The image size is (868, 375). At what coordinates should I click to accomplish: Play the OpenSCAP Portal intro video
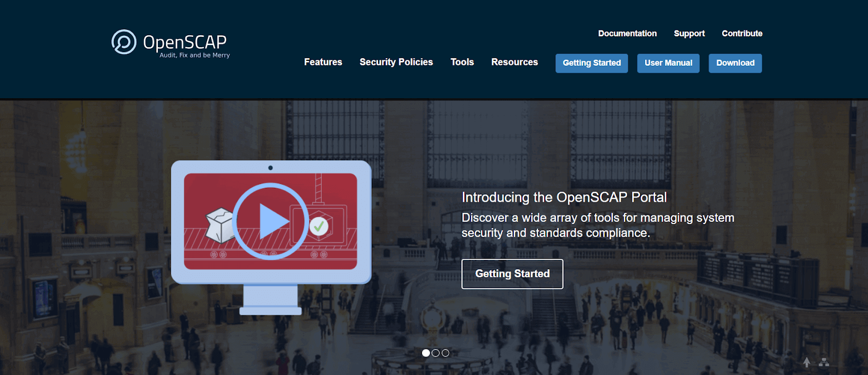point(271,221)
